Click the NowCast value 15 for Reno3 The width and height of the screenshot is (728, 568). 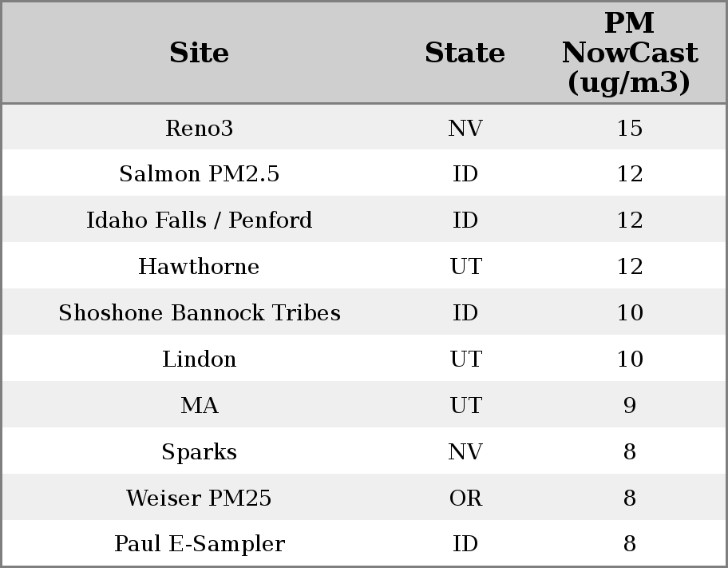[x=629, y=128]
